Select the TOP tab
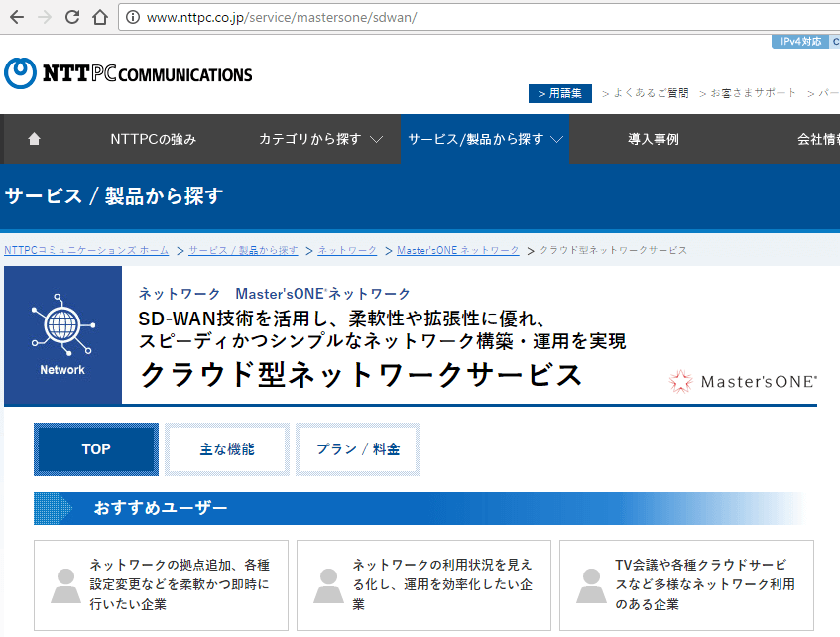Screen dimensions: 840x637 pyautogui.click(x=96, y=449)
